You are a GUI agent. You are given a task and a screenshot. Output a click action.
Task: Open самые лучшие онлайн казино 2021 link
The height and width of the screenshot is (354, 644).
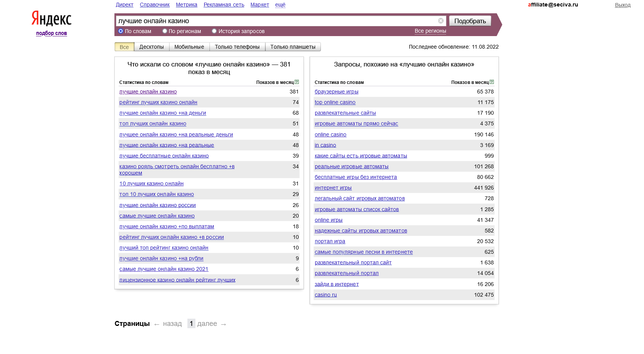pos(164,269)
